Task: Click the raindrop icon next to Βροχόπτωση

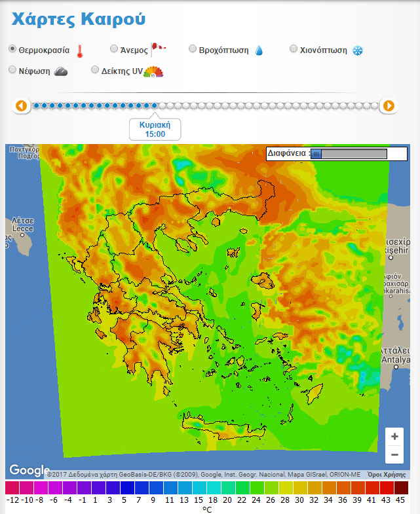Action: coord(259,50)
